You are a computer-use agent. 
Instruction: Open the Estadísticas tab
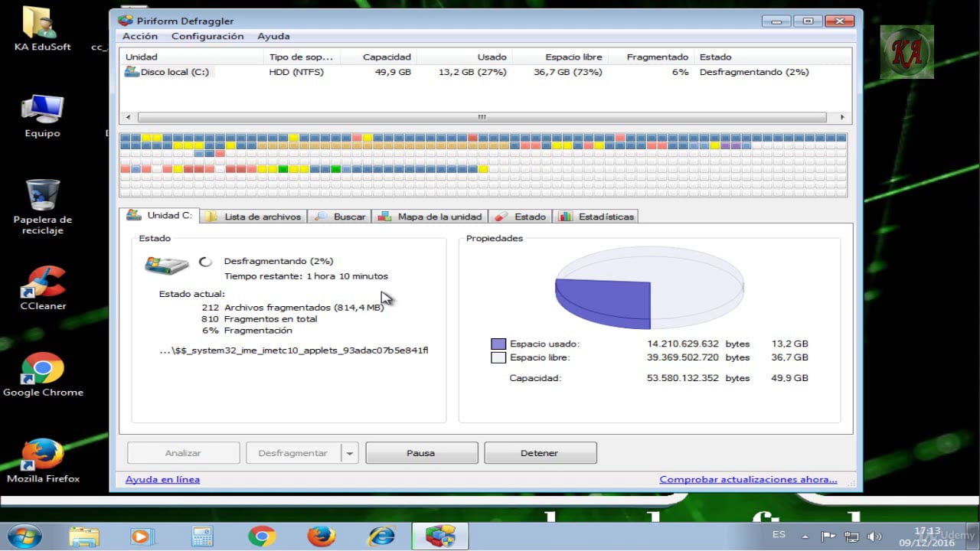[596, 217]
